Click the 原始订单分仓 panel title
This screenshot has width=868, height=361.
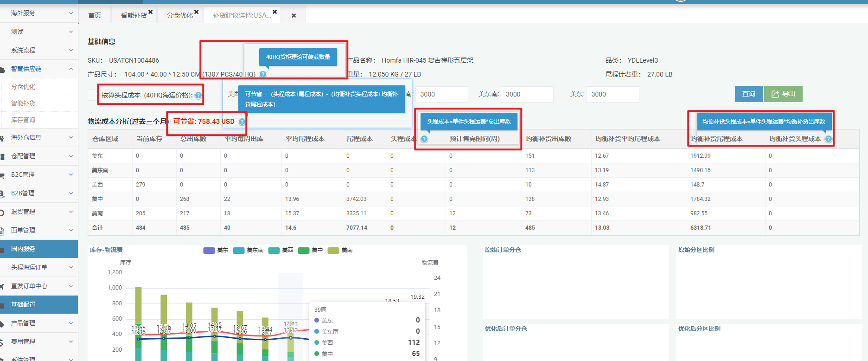503,250
